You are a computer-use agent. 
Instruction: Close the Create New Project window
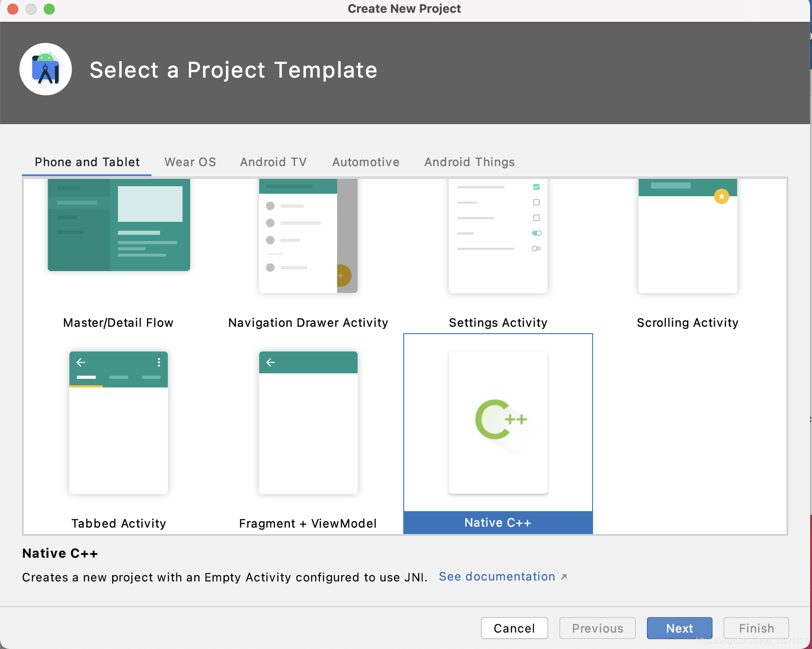(x=13, y=9)
